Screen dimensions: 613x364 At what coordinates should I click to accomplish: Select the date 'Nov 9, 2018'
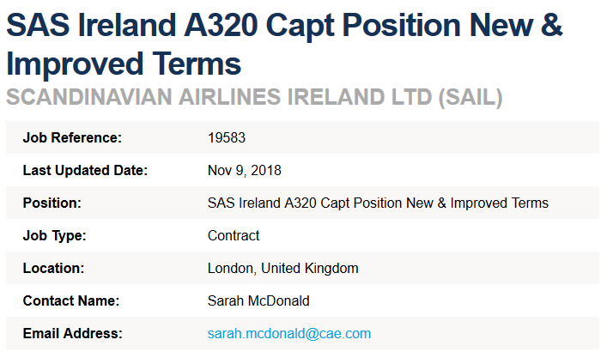point(245,170)
